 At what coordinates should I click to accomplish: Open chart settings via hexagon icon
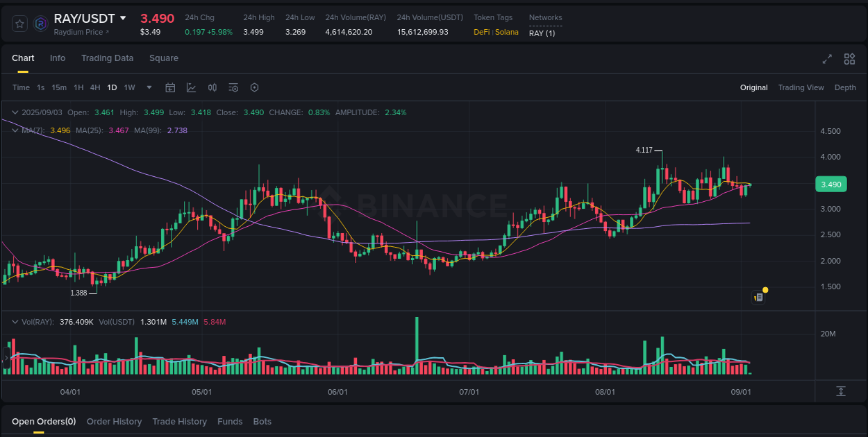[x=254, y=87]
